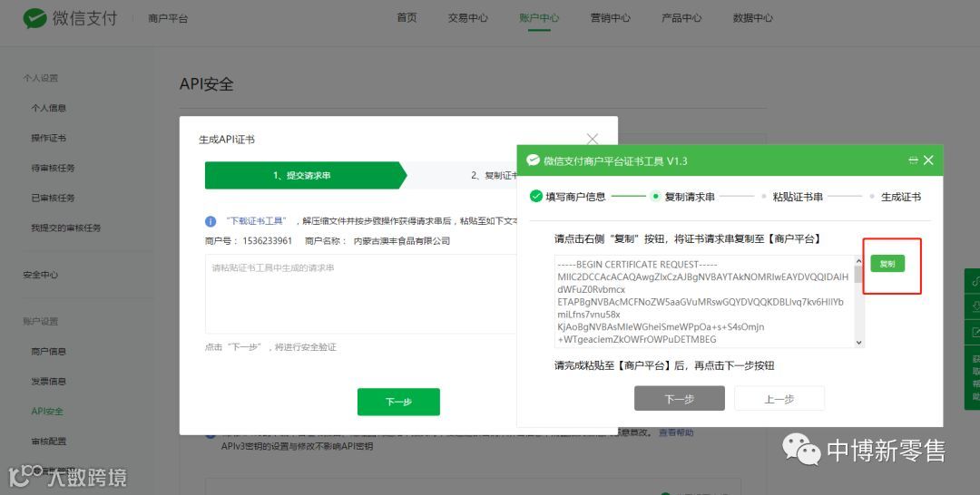Click the 生成证书 step label
The height and width of the screenshot is (495, 980).
pos(901,197)
